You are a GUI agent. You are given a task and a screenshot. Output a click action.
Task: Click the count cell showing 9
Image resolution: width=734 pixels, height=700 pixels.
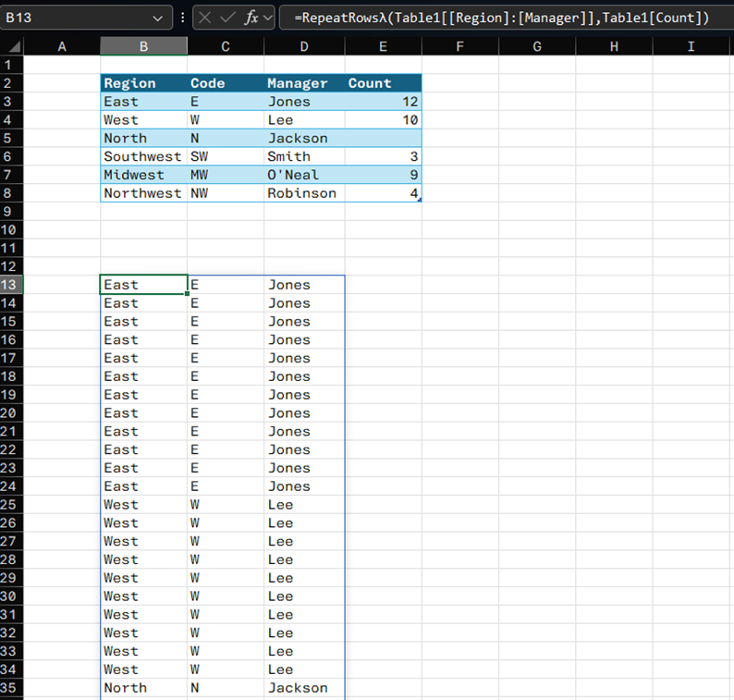[x=383, y=175]
